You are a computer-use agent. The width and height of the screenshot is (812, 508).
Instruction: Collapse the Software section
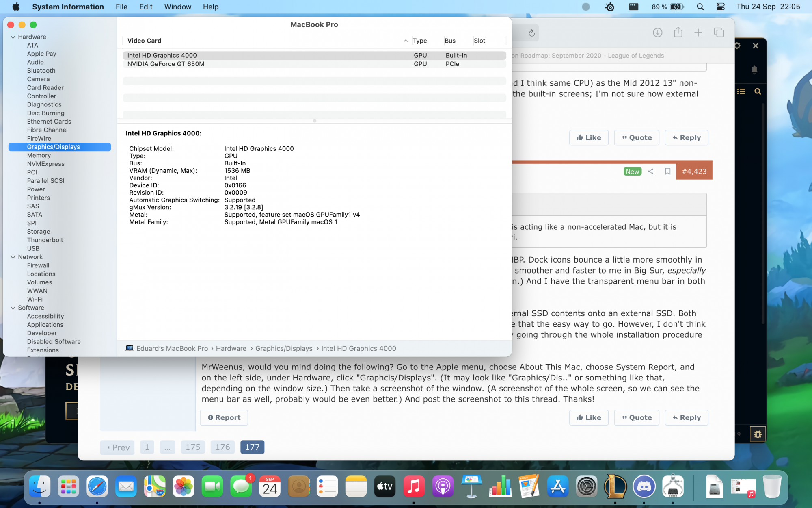tap(13, 308)
